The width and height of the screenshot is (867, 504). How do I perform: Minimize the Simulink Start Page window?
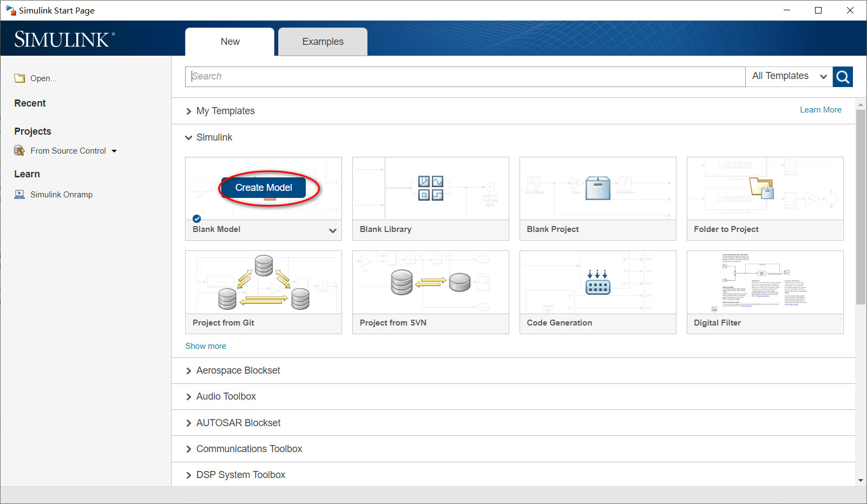click(x=787, y=10)
